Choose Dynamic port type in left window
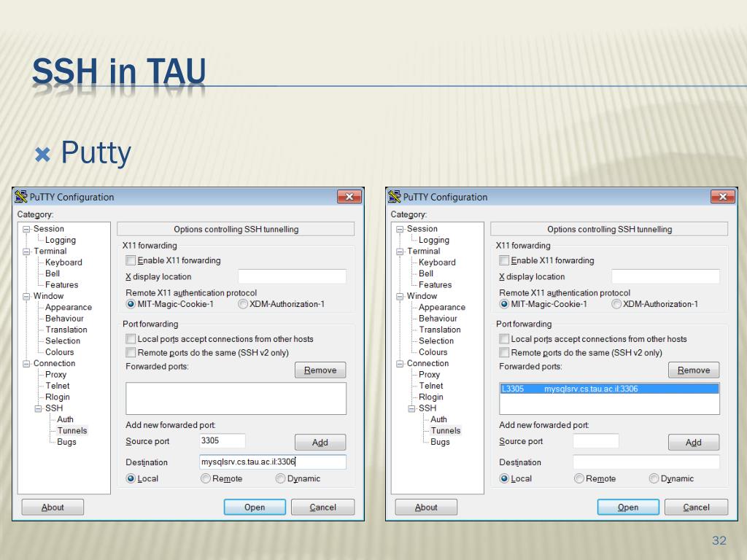Image resolution: width=747 pixels, height=560 pixels. click(280, 478)
